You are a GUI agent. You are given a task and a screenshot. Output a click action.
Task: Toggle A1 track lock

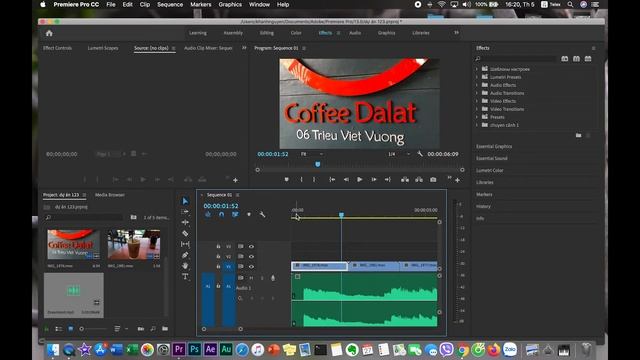point(218,286)
